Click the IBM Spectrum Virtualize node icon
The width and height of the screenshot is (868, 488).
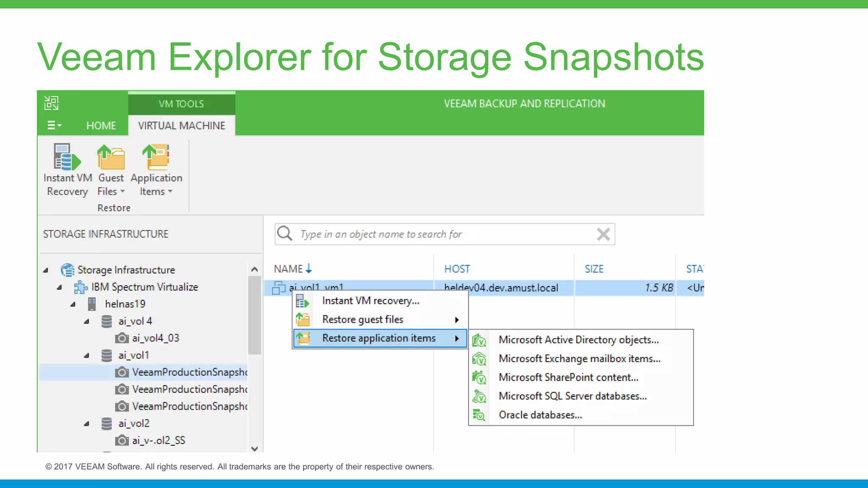[81, 287]
